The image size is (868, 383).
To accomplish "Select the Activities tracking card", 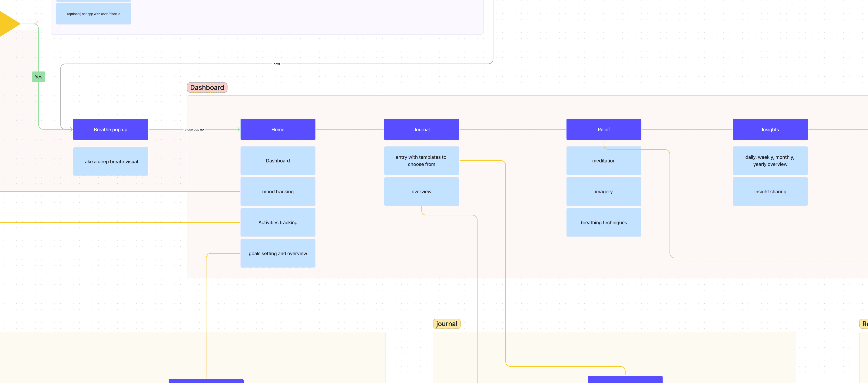I will pyautogui.click(x=278, y=222).
